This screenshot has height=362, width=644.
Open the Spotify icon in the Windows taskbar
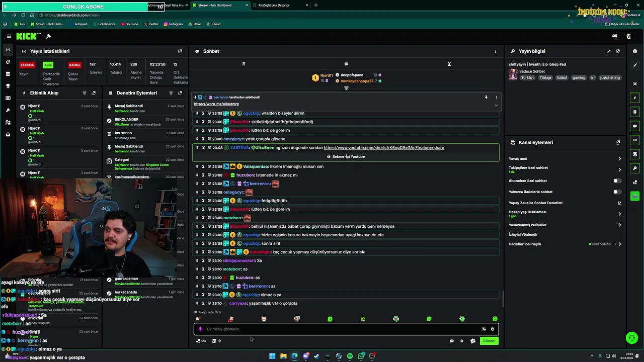350,356
